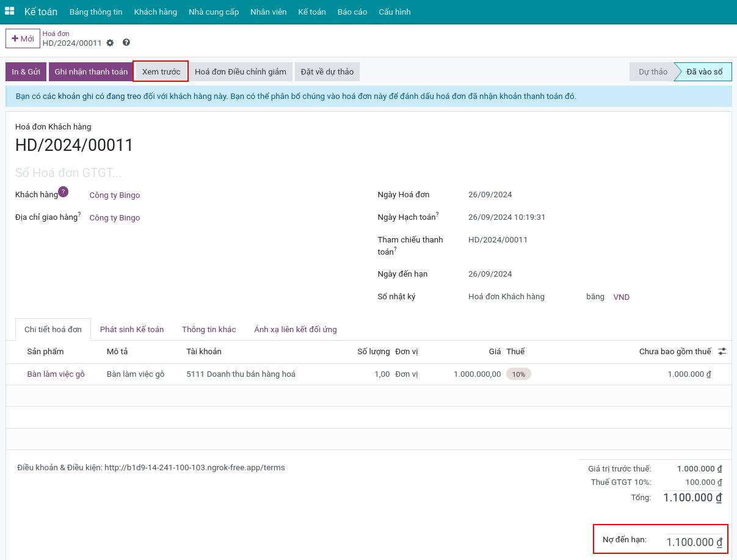The width and height of the screenshot is (737, 560).
Task: Click Đặt về dự thảo button
Action: 327,71
